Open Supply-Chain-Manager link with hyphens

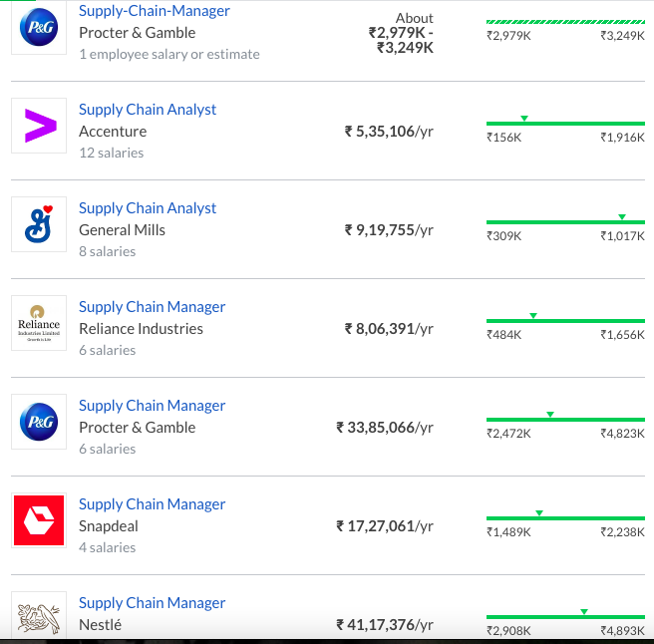(x=155, y=11)
